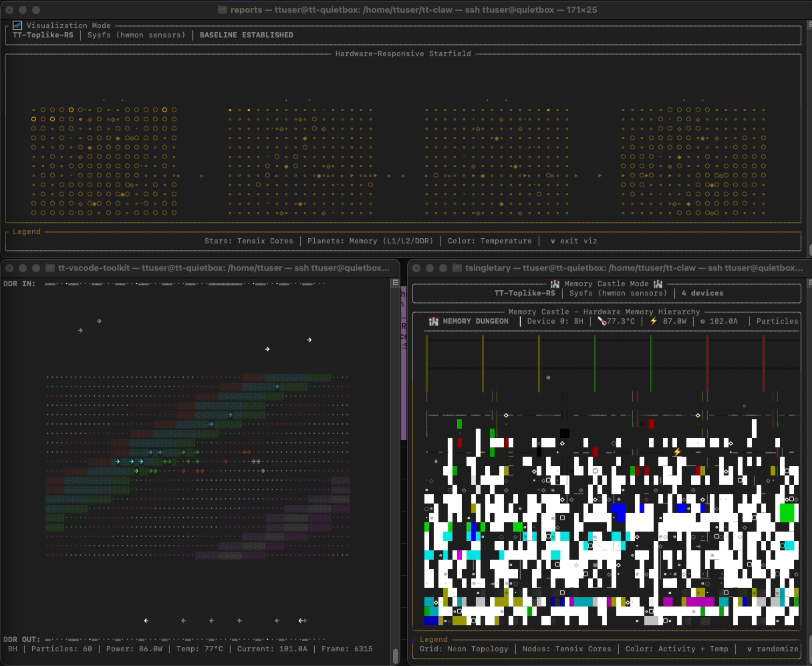Click the 'DDR IN:' label
812x666 pixels.
click(19, 284)
